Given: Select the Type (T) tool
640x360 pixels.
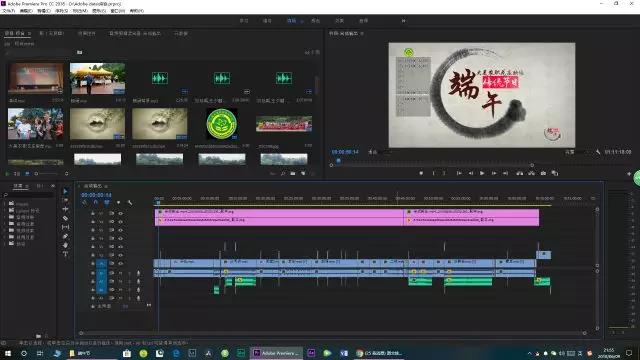Looking at the screenshot, I should pyautogui.click(x=65, y=254).
